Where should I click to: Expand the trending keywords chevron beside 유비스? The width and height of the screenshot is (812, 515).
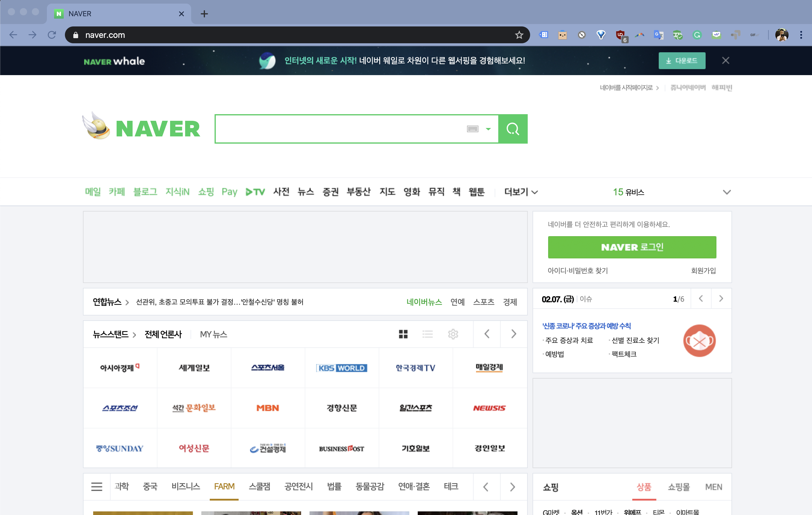point(727,192)
